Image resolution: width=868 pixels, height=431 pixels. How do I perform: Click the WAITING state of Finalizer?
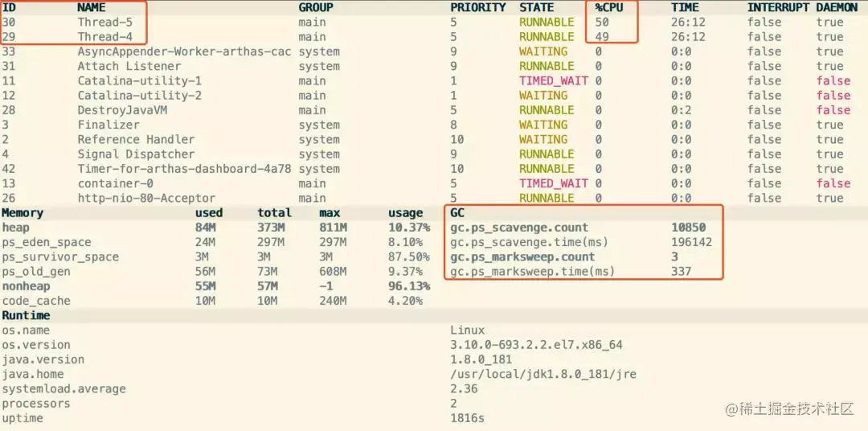pyautogui.click(x=543, y=125)
